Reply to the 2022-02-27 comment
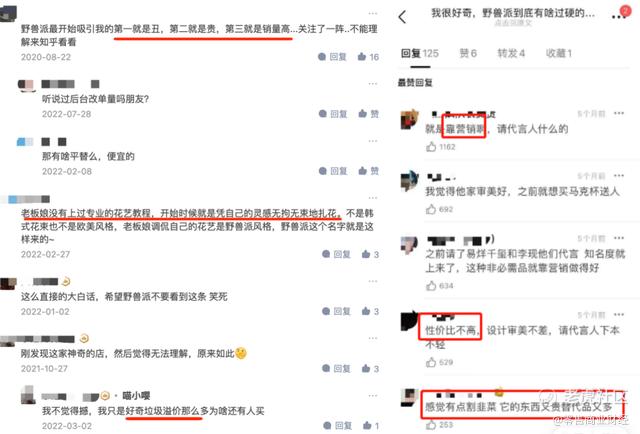This screenshot has height=434, width=640. (x=336, y=254)
